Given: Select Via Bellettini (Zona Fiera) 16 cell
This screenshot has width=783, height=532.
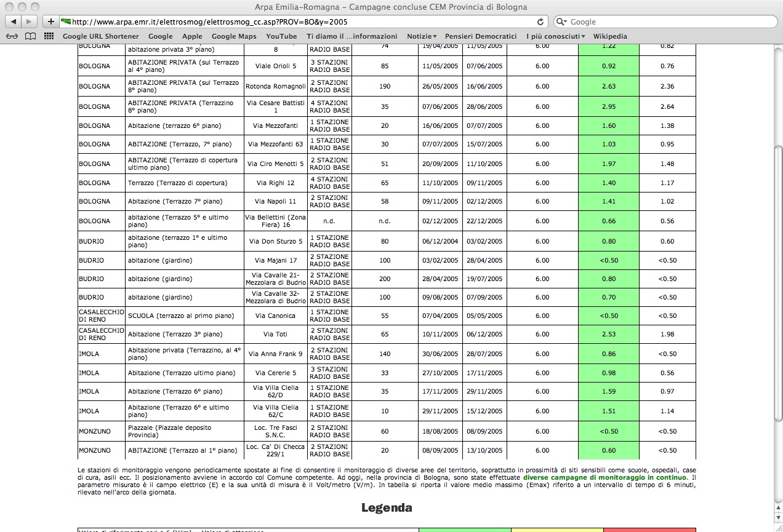Looking at the screenshot, I should (x=276, y=221).
